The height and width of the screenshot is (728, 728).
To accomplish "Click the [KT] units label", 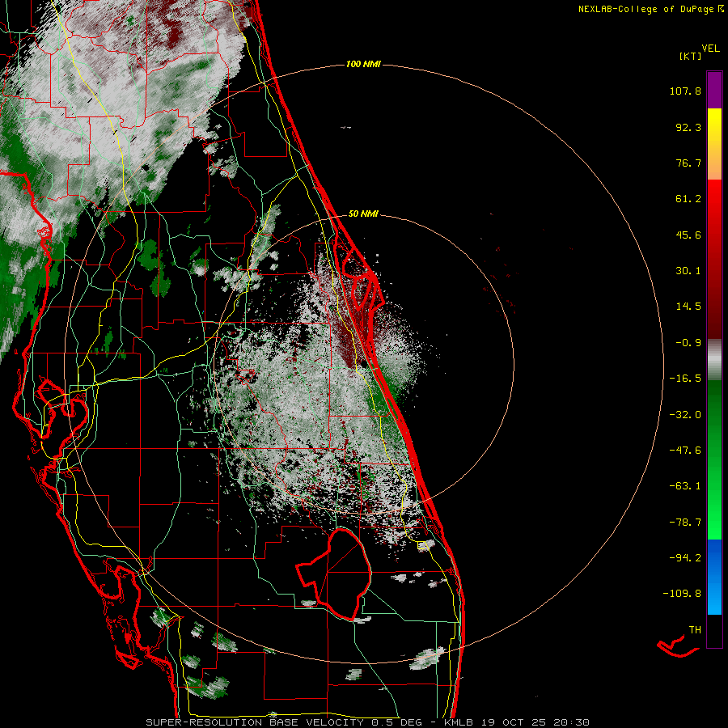I will (690, 56).
